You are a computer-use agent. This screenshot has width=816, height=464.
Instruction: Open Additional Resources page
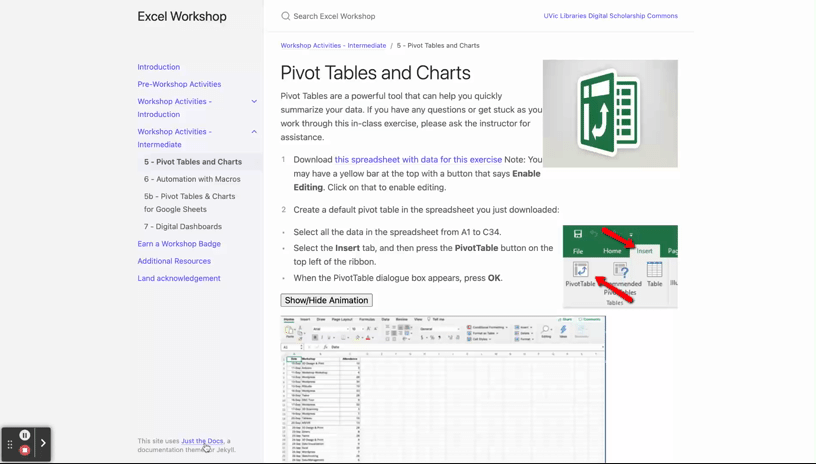(x=174, y=261)
